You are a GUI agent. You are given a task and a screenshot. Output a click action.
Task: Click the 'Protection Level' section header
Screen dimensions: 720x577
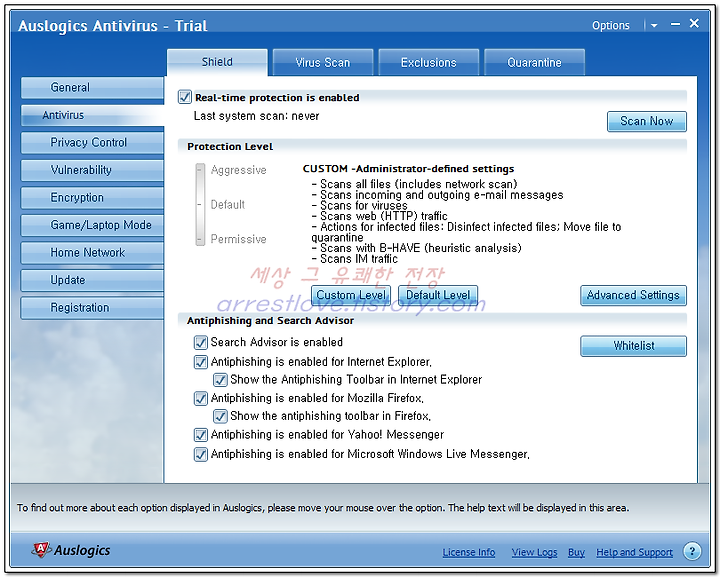[230, 146]
